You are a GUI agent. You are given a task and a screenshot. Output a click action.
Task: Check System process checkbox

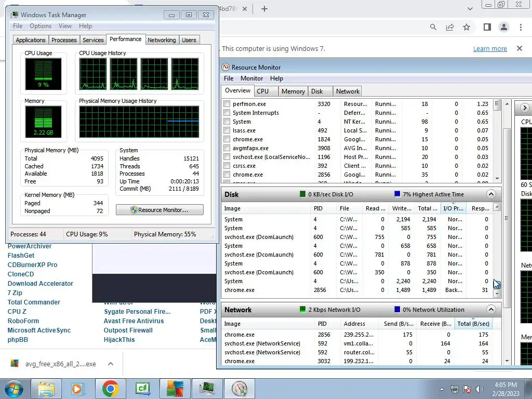click(x=227, y=122)
